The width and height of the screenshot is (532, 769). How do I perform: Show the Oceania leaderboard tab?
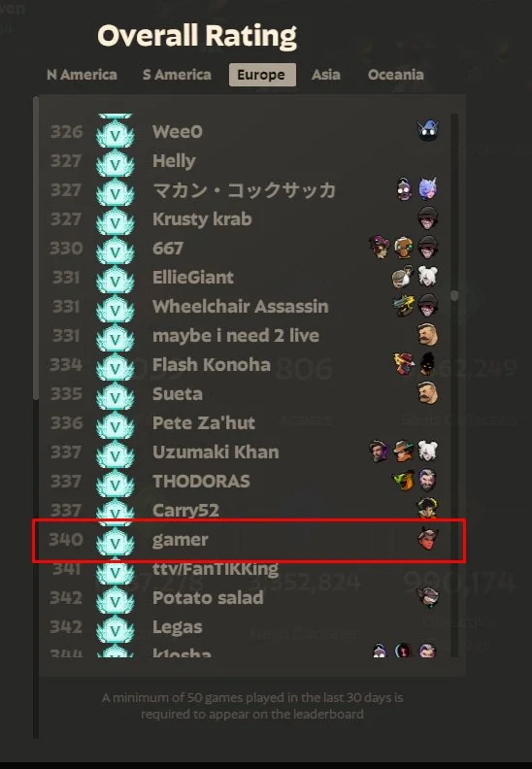tap(396, 75)
